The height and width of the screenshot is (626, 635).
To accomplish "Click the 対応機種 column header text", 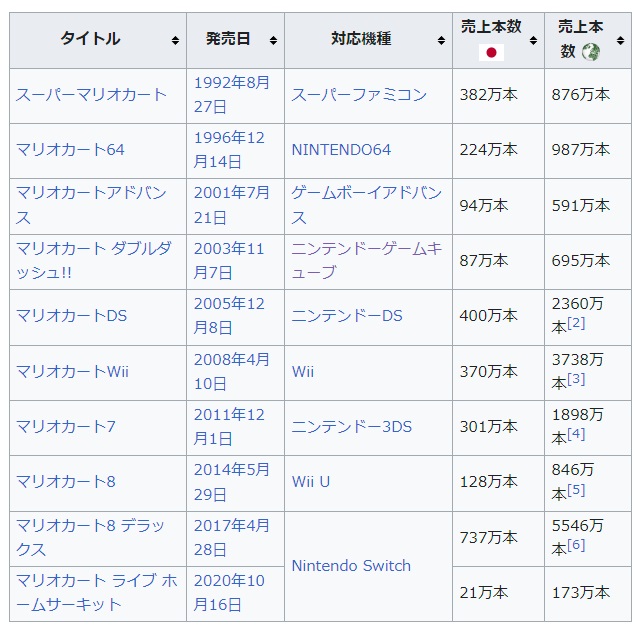I will [361, 39].
